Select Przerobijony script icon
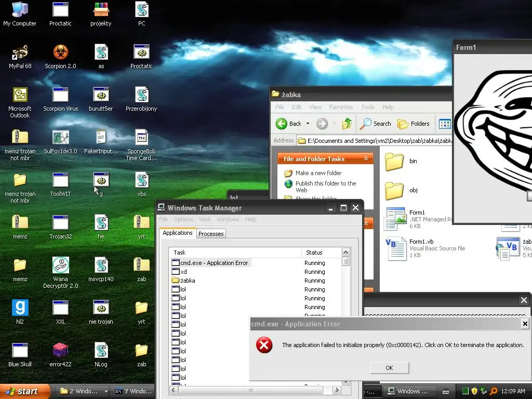 (141, 99)
